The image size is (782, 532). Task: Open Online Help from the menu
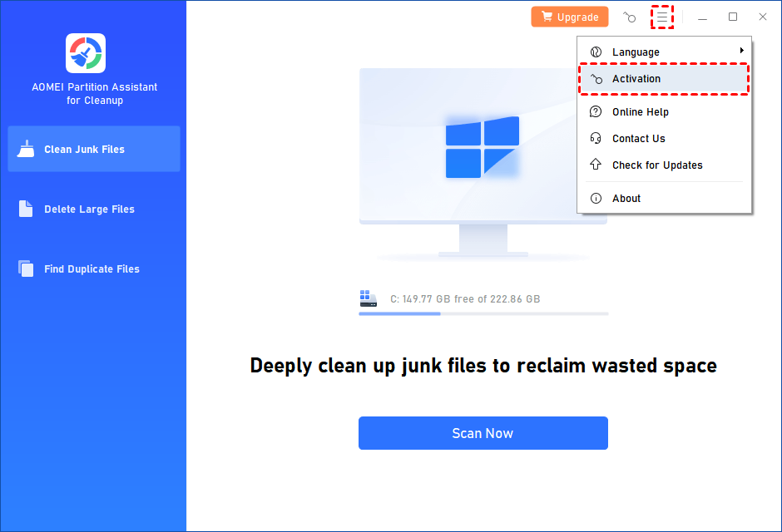[x=665, y=111]
